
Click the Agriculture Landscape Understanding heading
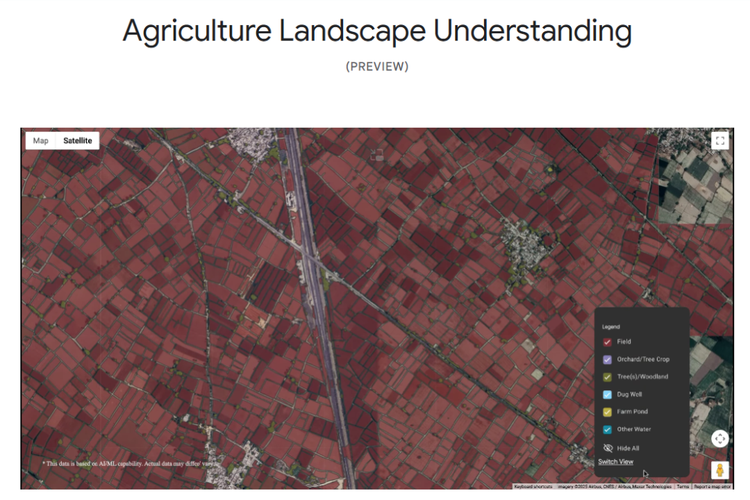[x=377, y=31]
